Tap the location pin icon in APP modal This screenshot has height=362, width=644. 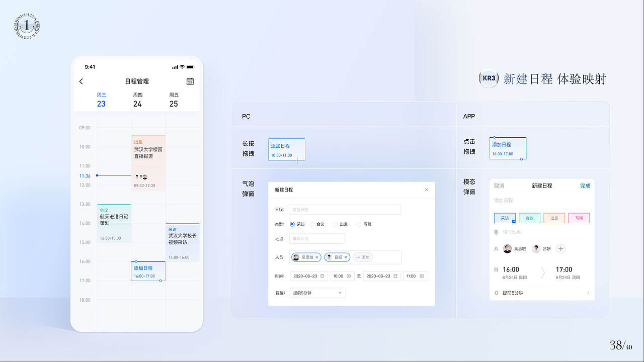coord(497,232)
